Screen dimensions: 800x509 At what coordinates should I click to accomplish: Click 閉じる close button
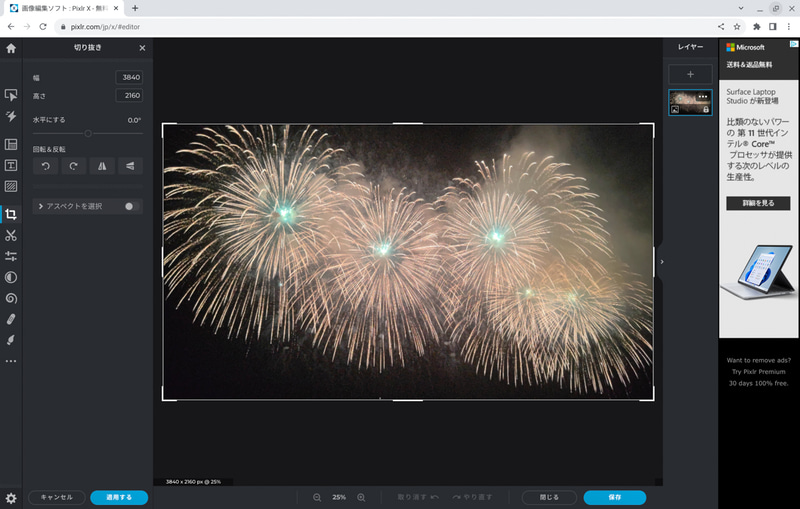pos(549,497)
